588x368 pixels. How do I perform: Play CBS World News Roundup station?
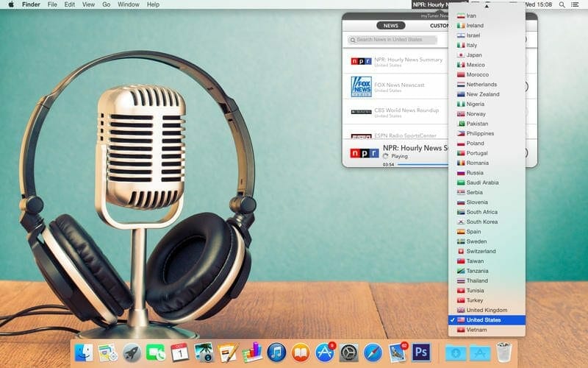click(x=401, y=112)
